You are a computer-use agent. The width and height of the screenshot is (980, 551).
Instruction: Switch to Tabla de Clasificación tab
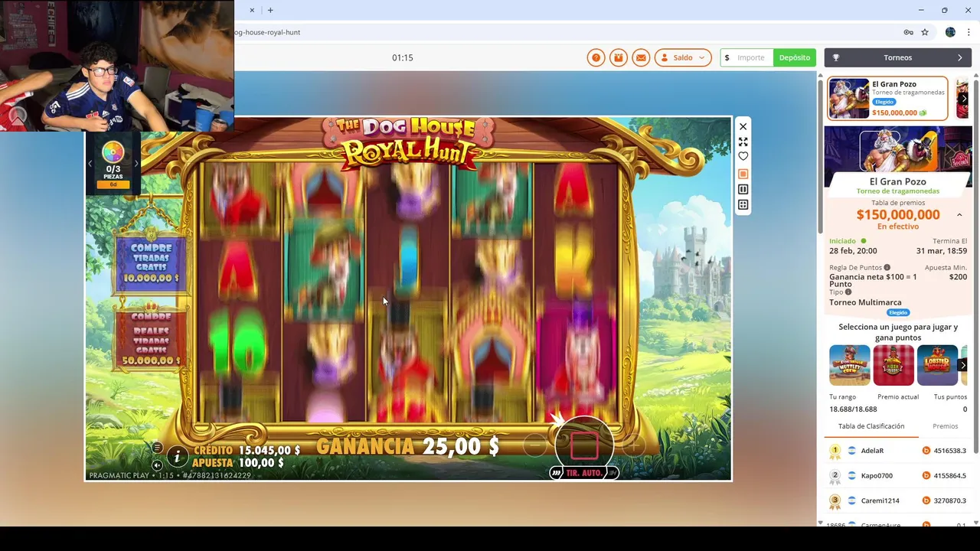871,426
